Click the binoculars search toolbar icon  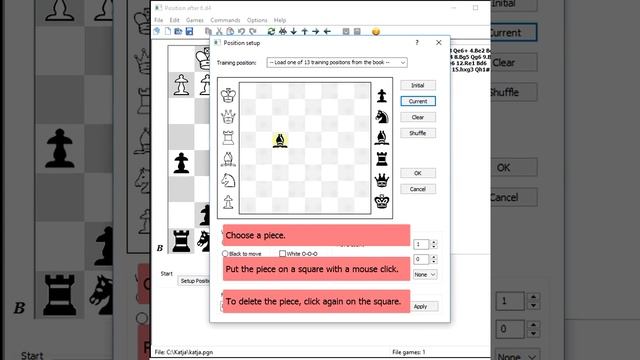click(x=282, y=31)
